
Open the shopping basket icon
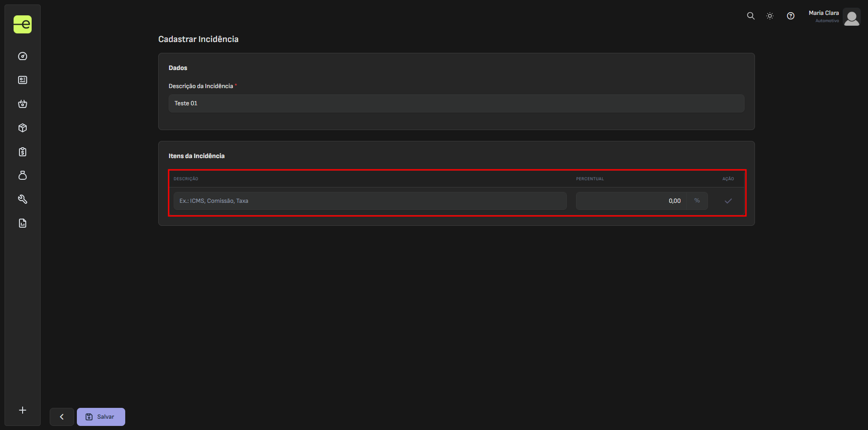click(23, 104)
